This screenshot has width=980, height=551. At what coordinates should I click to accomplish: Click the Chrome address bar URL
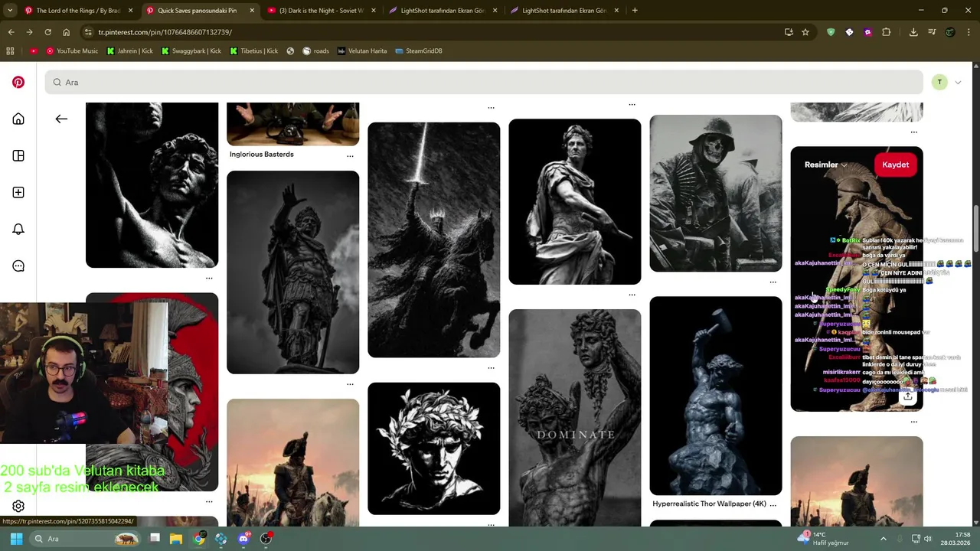click(x=165, y=32)
